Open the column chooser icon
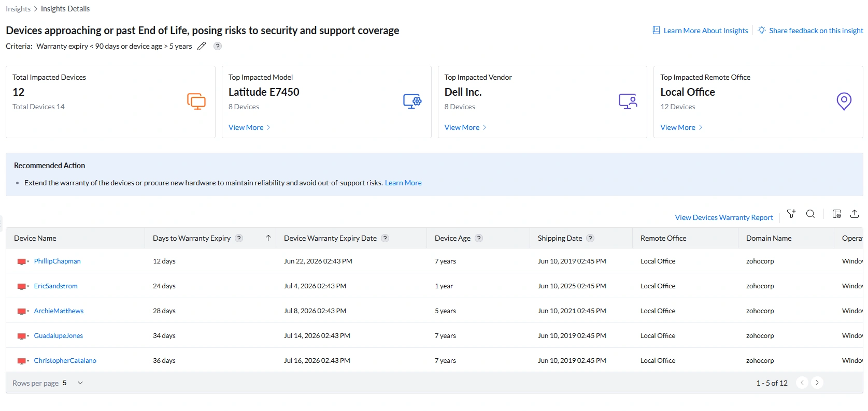The width and height of the screenshot is (868, 411). tap(837, 214)
